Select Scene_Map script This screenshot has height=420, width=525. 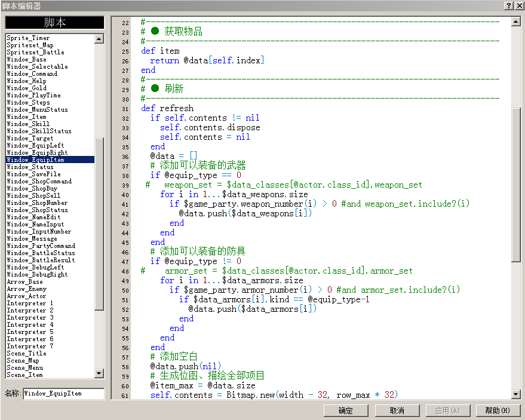[23, 361]
